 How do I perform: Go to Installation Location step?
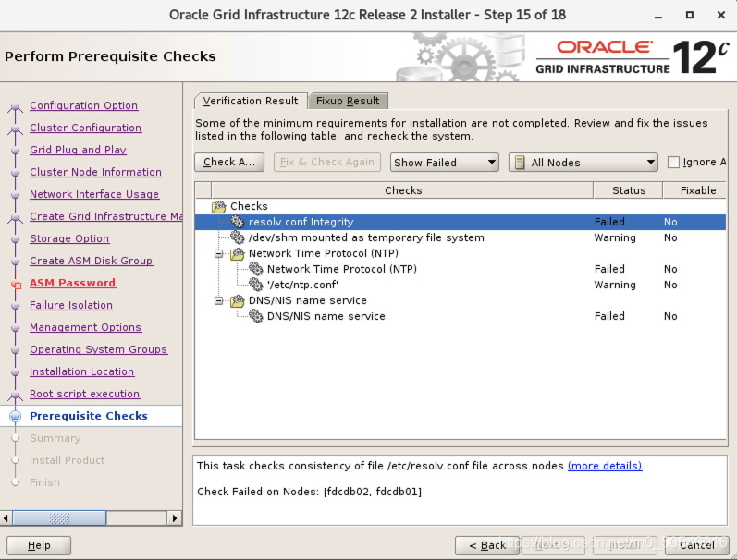81,371
